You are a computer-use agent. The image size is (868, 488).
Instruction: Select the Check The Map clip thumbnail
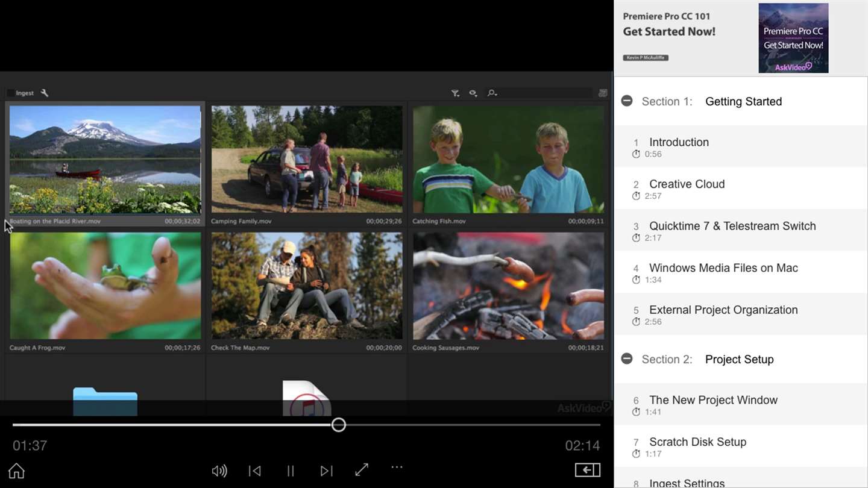(x=307, y=286)
